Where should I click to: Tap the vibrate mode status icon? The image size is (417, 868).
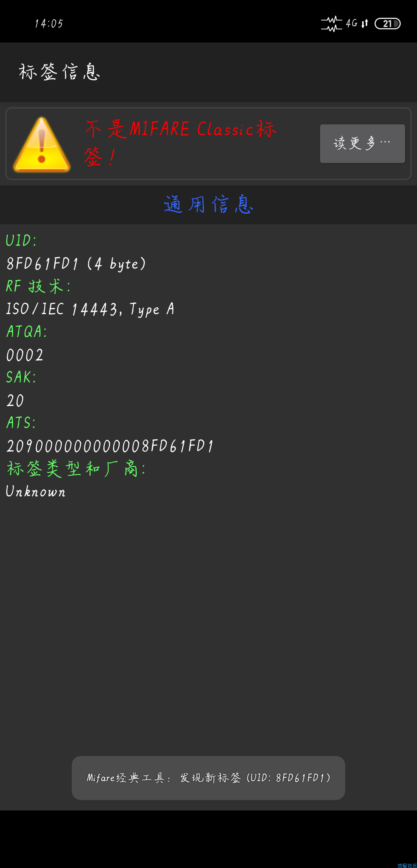point(331,24)
